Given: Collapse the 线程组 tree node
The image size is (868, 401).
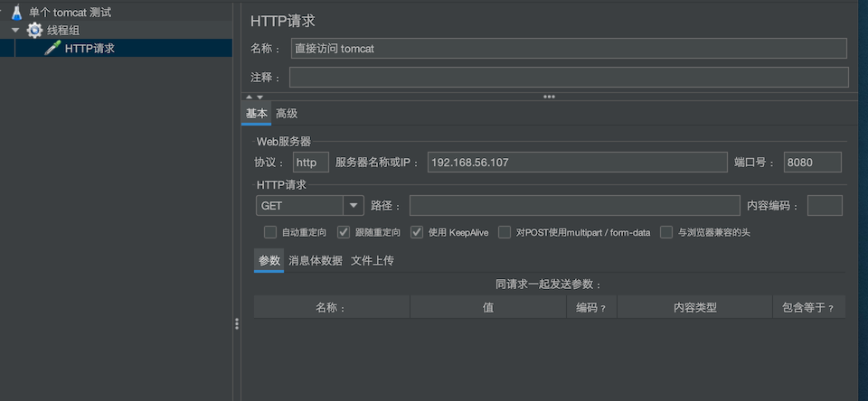Looking at the screenshot, I should click(x=15, y=31).
